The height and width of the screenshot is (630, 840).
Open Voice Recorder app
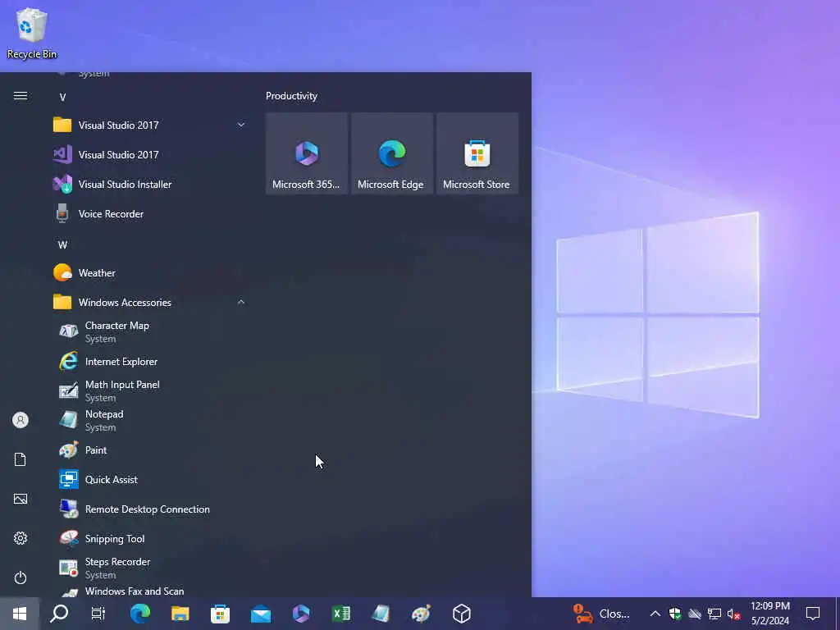point(150,214)
